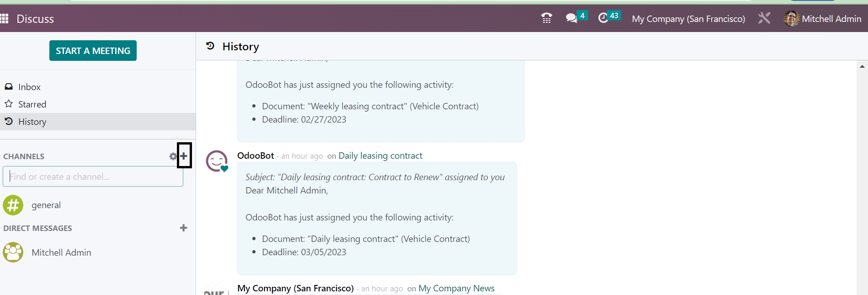This screenshot has height=295, width=868.
Task: Go to the Inbox mailbox
Action: (x=29, y=87)
